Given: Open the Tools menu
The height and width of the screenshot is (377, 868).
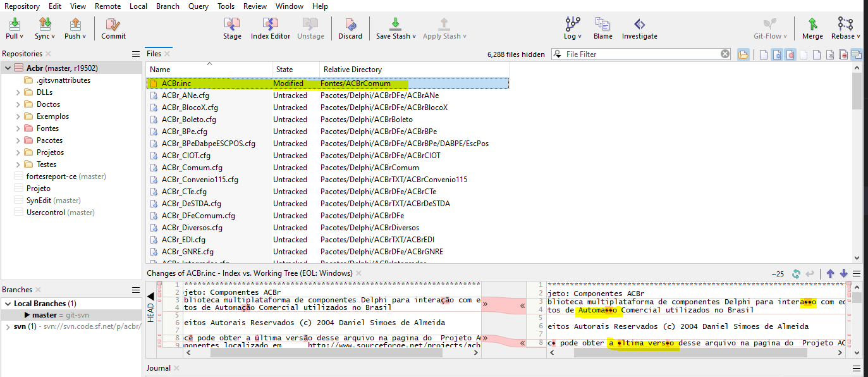Looking at the screenshot, I should (226, 6).
